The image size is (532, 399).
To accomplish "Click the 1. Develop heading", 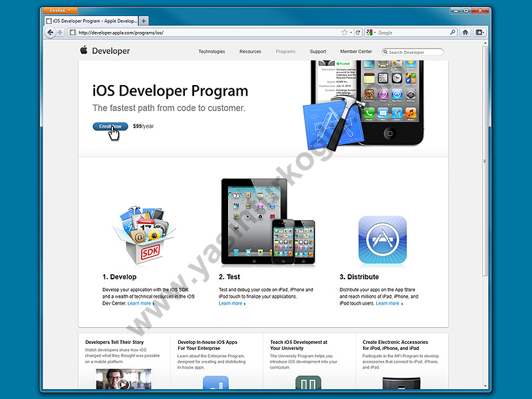I will [x=120, y=277].
